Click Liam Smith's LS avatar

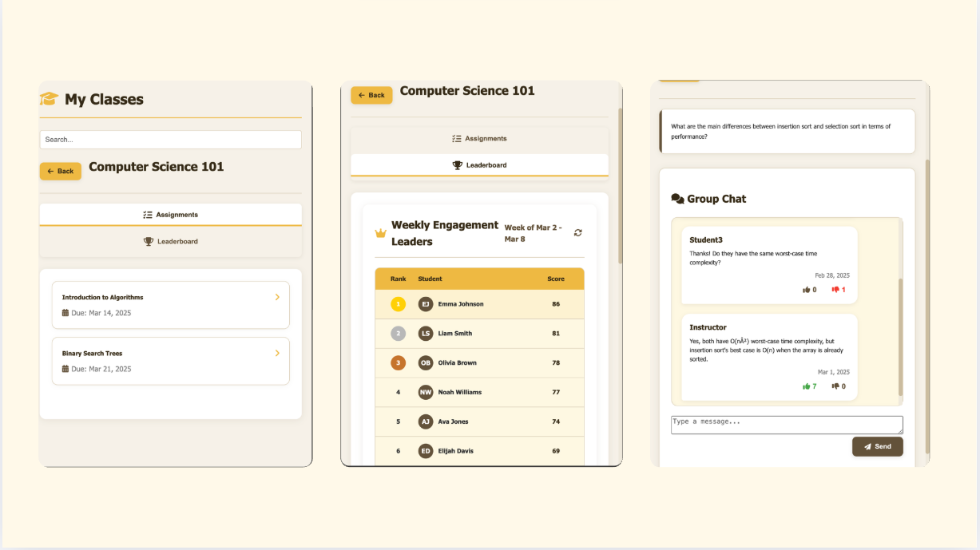point(426,334)
